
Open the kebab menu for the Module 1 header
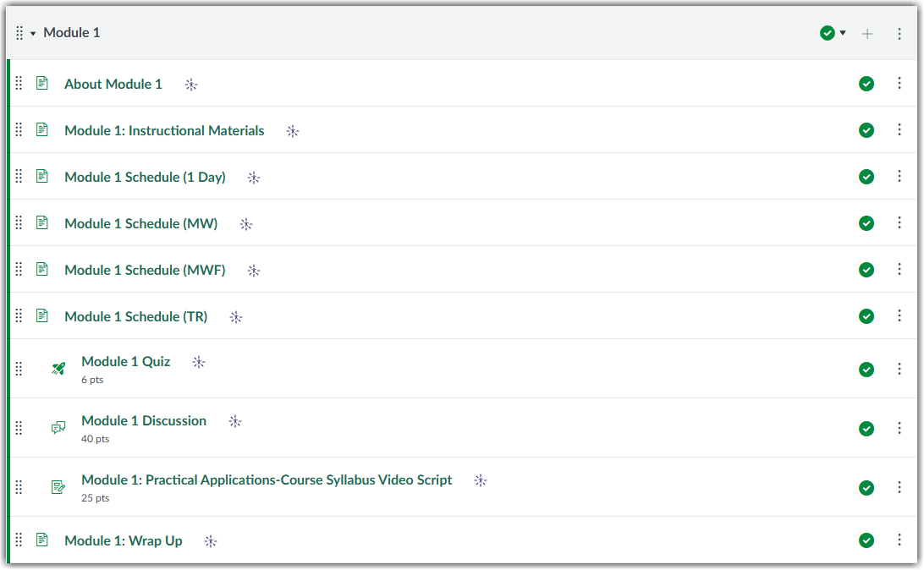pyautogui.click(x=899, y=32)
